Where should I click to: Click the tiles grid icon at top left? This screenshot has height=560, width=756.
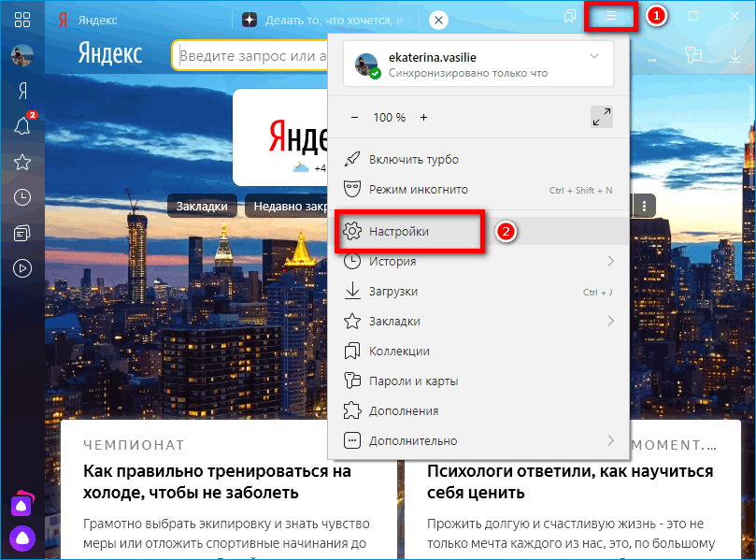pyautogui.click(x=21, y=19)
